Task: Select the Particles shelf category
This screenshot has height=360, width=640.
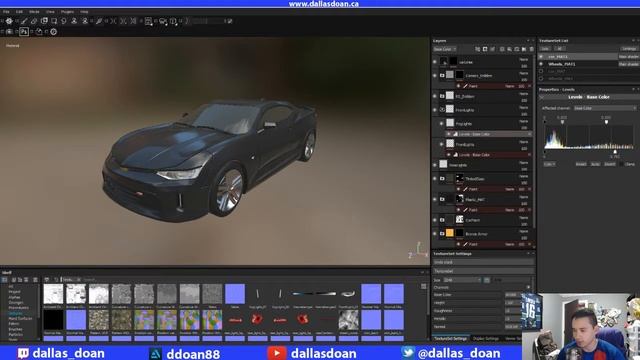Action: pyautogui.click(x=16, y=334)
